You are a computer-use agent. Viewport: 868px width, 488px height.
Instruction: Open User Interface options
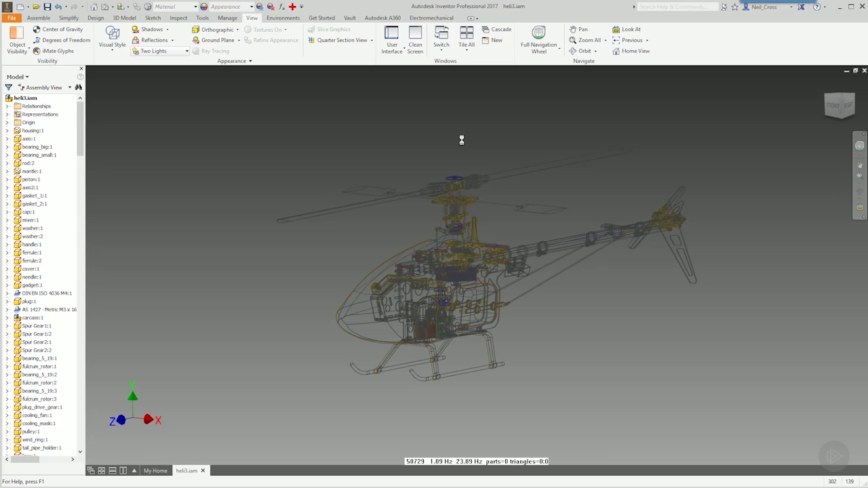click(x=391, y=40)
